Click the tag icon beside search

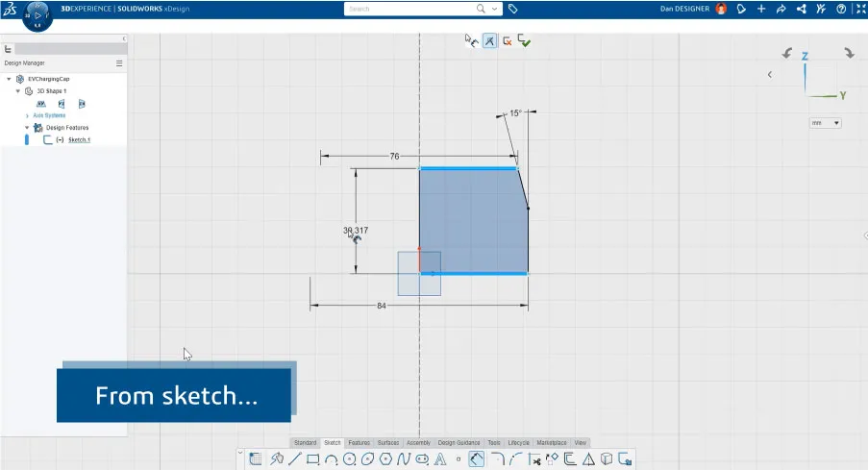(513, 9)
